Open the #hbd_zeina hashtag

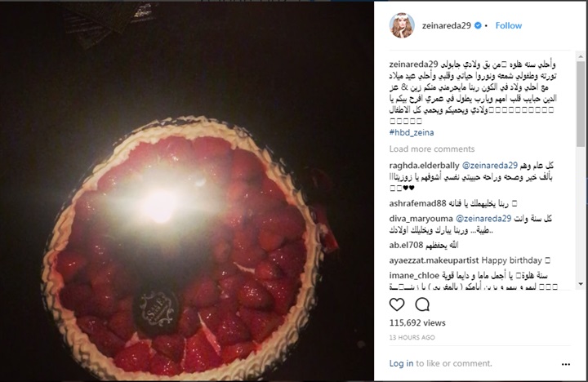412,132
